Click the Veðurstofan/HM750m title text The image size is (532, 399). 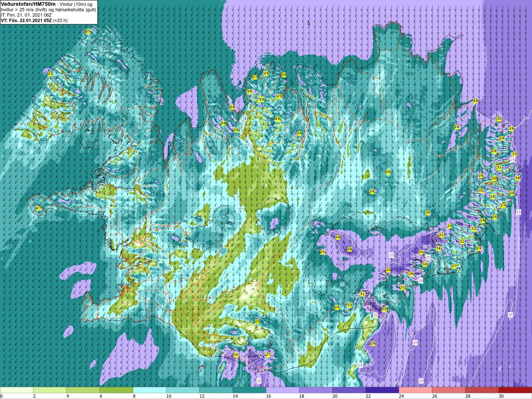pyautogui.click(x=29, y=4)
